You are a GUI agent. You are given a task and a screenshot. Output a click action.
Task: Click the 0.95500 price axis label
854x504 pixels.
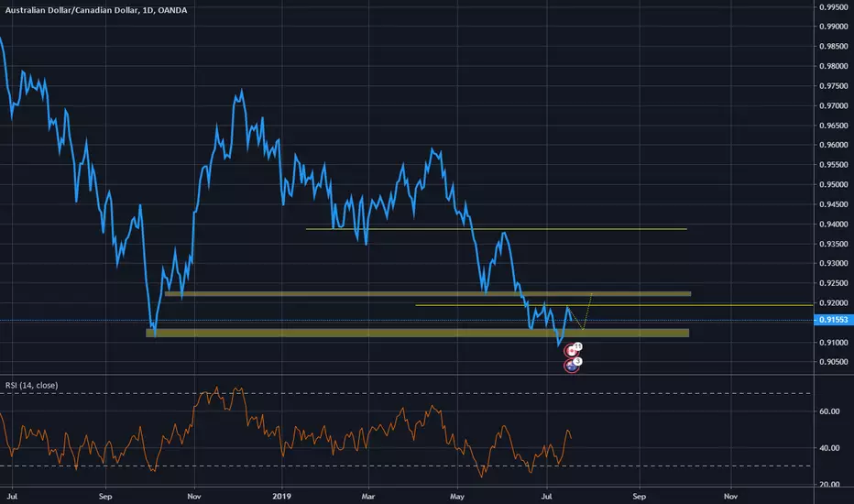click(833, 165)
